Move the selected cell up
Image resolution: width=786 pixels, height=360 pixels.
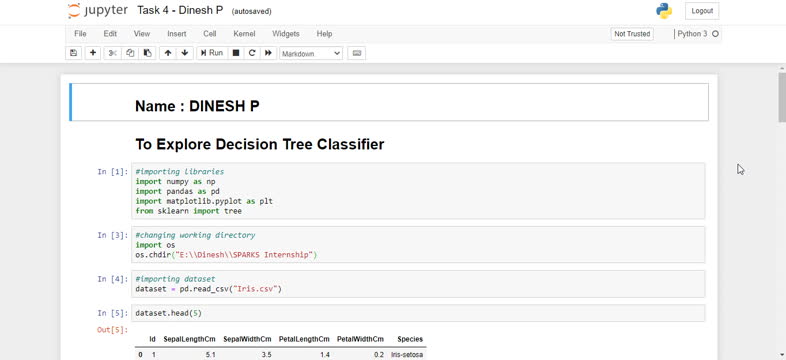pyautogui.click(x=168, y=53)
